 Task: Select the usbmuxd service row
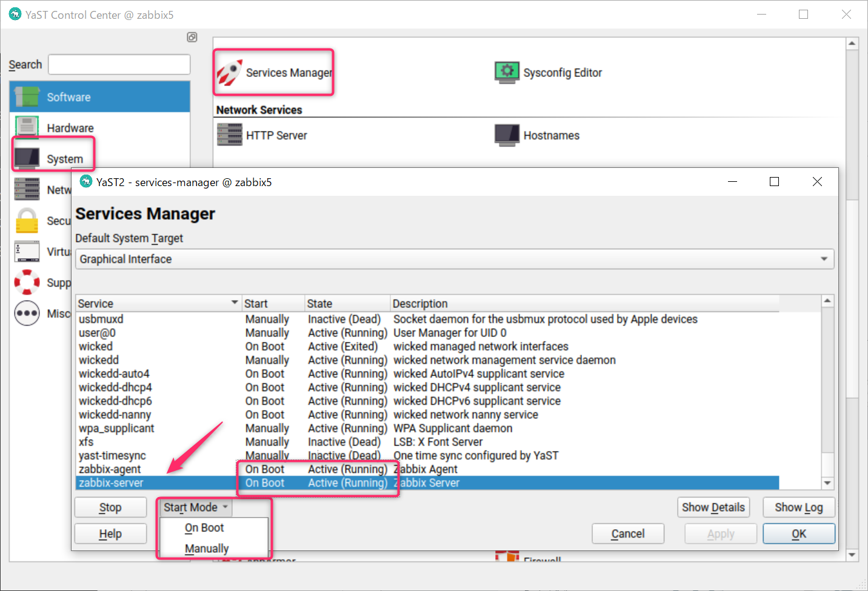(x=427, y=319)
